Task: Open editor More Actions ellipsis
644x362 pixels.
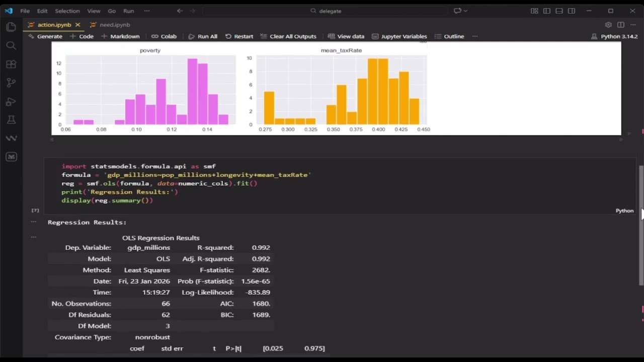Action: tap(633, 25)
